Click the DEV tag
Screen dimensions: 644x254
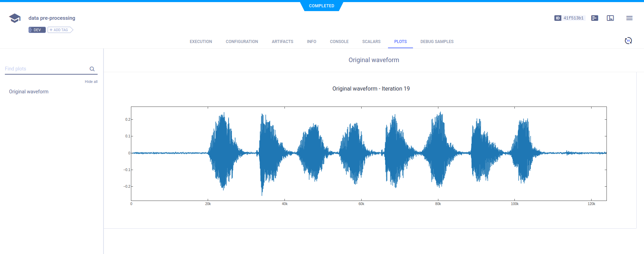click(x=37, y=30)
